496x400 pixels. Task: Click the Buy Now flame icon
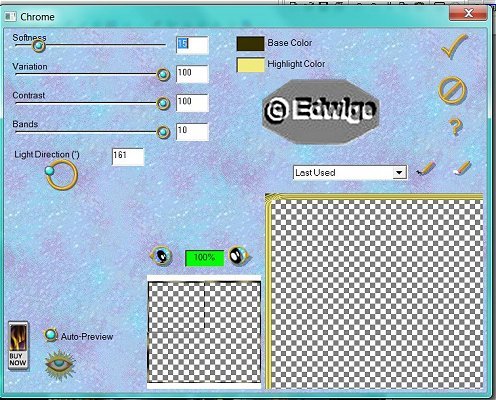(18, 345)
